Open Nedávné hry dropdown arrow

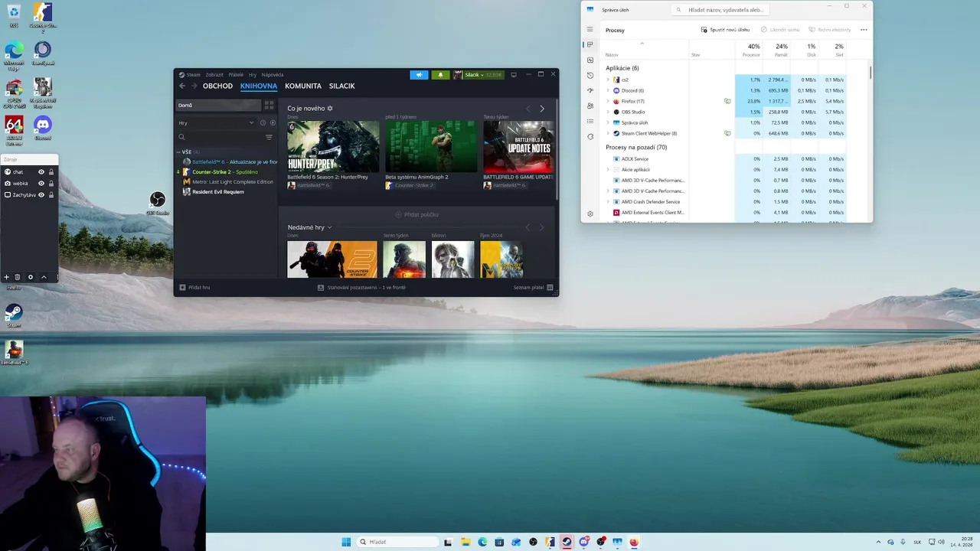click(x=329, y=227)
